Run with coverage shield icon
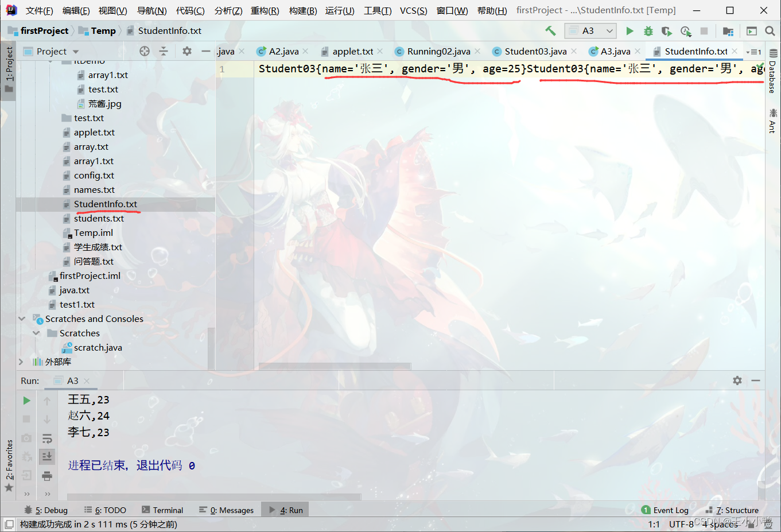 point(667,31)
